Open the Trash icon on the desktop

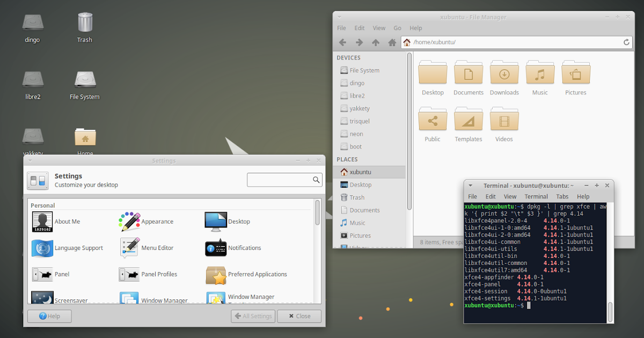[84, 23]
